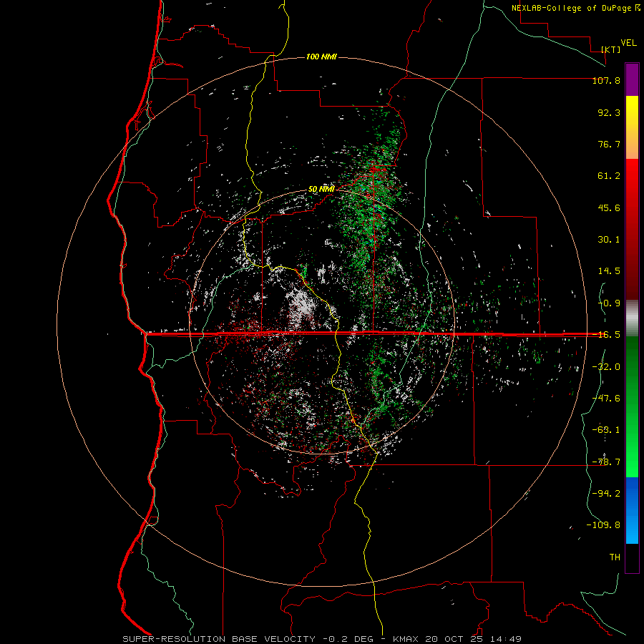Pick the green segment of the color bar

[x=632, y=406]
